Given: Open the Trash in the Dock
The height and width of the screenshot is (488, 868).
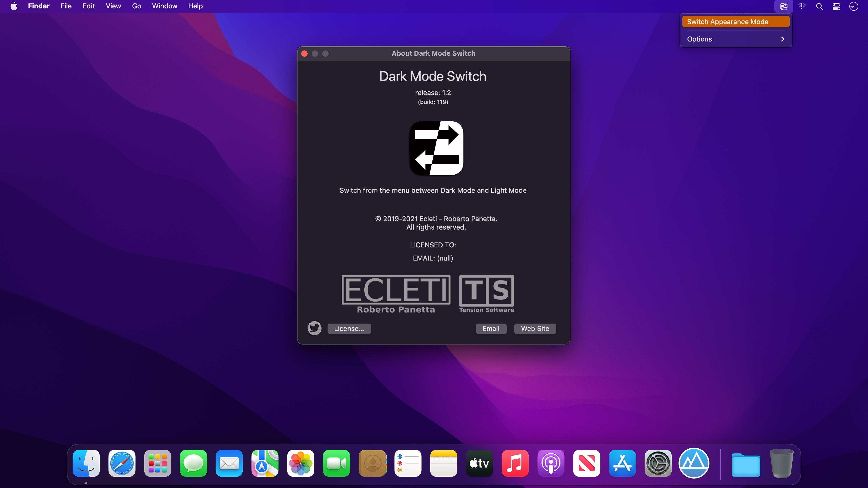Looking at the screenshot, I should tap(782, 463).
